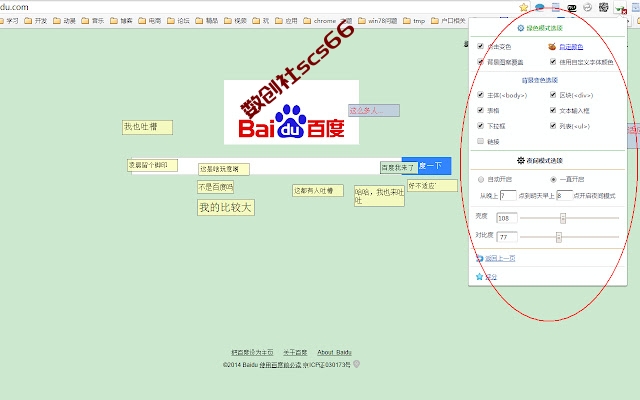Click the black gear icon beside 夜间模式选项
640x400 pixels.
coord(520,160)
